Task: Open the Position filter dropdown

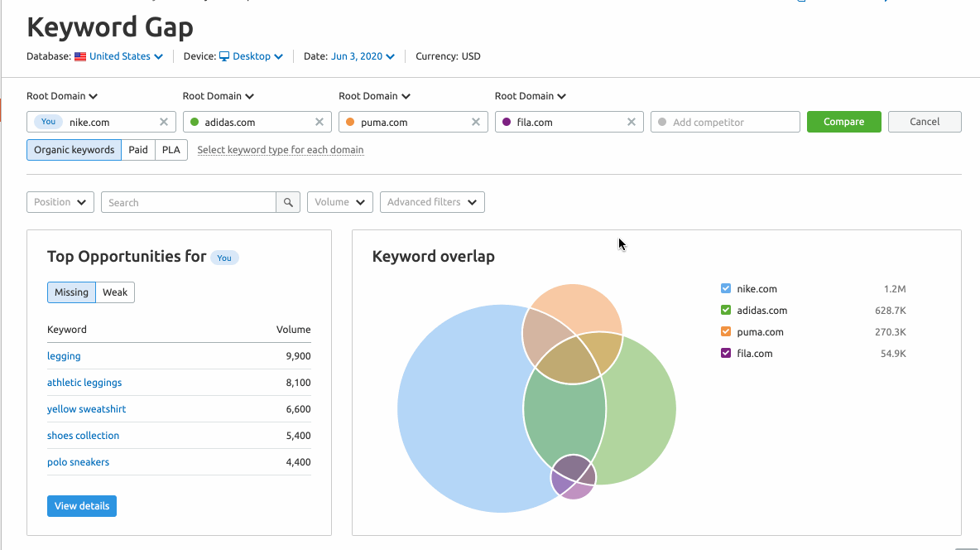Action: tap(60, 202)
